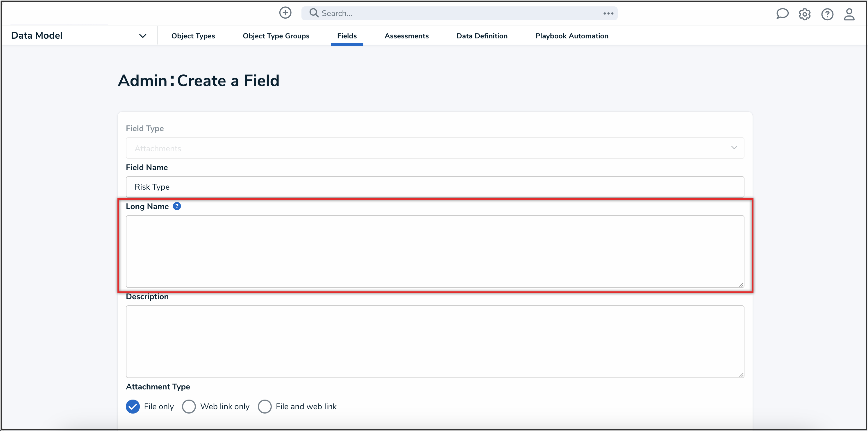
Task: Click the search magnifier icon
Action: coord(314,13)
